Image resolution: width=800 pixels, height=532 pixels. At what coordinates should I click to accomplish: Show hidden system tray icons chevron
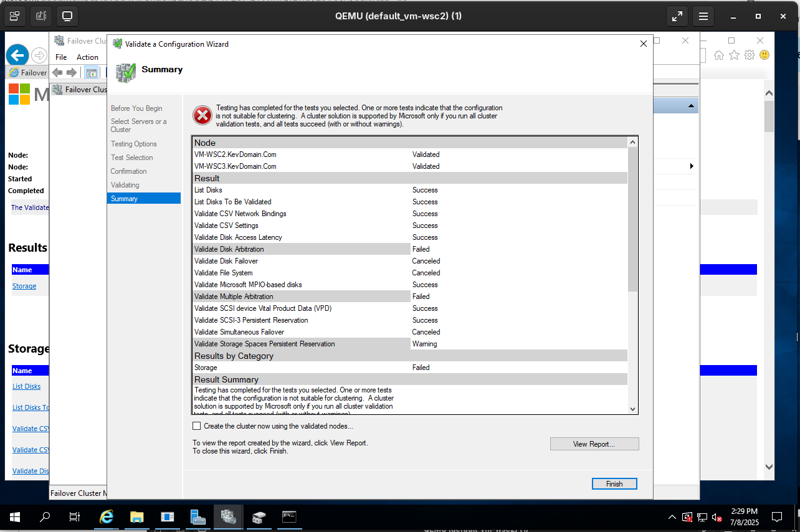672,517
